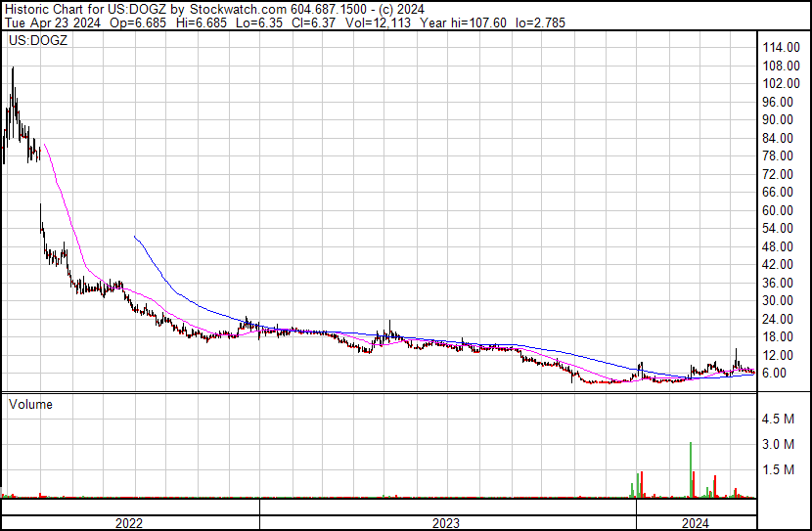Screen dimensions: 812x531
Task: Click the highest price candle peak near 108
Action: 13,70
